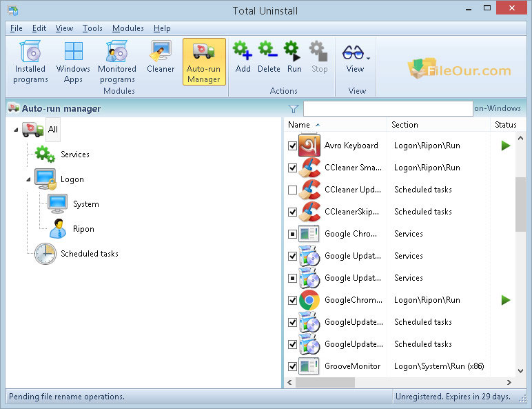Click the filter search input field
The width and height of the screenshot is (532, 409).
[388, 108]
